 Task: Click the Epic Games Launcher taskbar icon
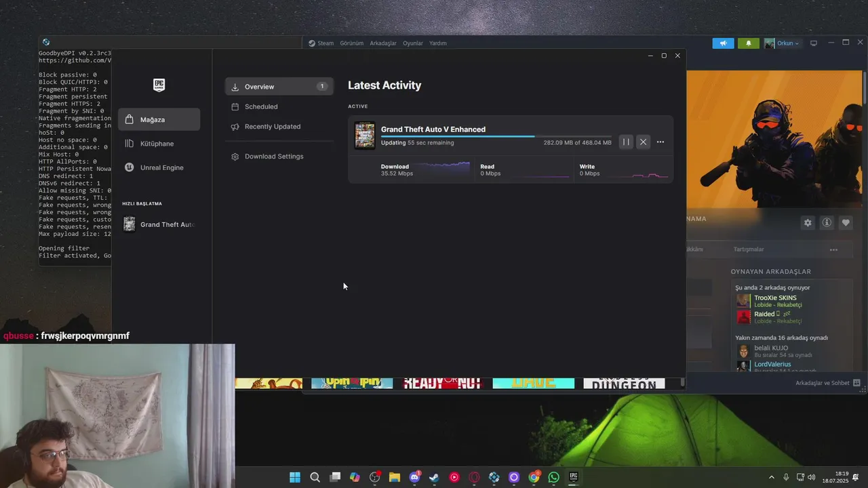[x=574, y=477]
